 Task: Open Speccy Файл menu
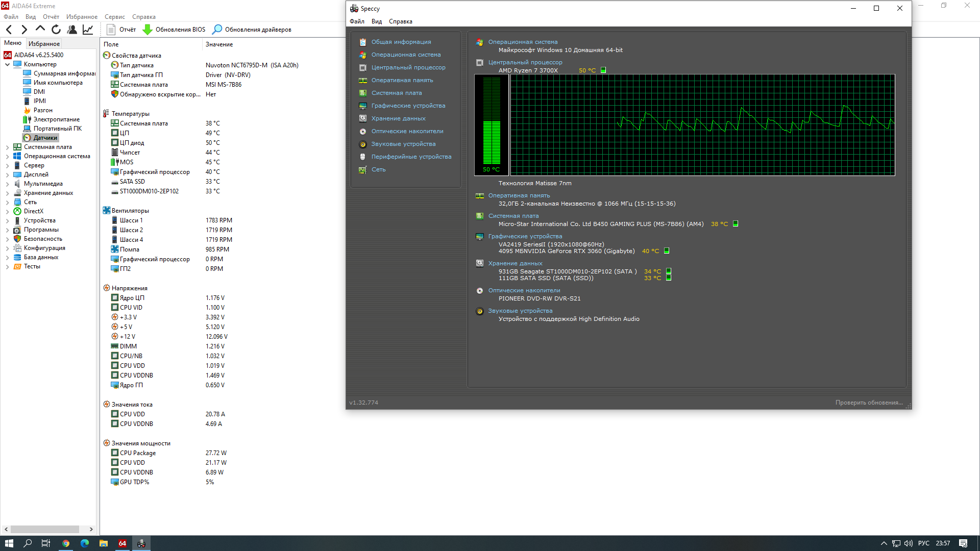point(357,21)
